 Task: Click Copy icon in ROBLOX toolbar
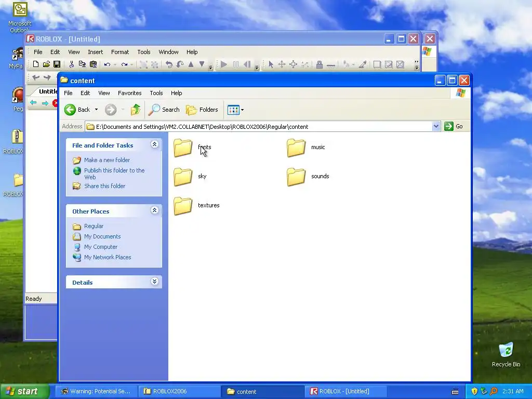pyautogui.click(x=82, y=64)
